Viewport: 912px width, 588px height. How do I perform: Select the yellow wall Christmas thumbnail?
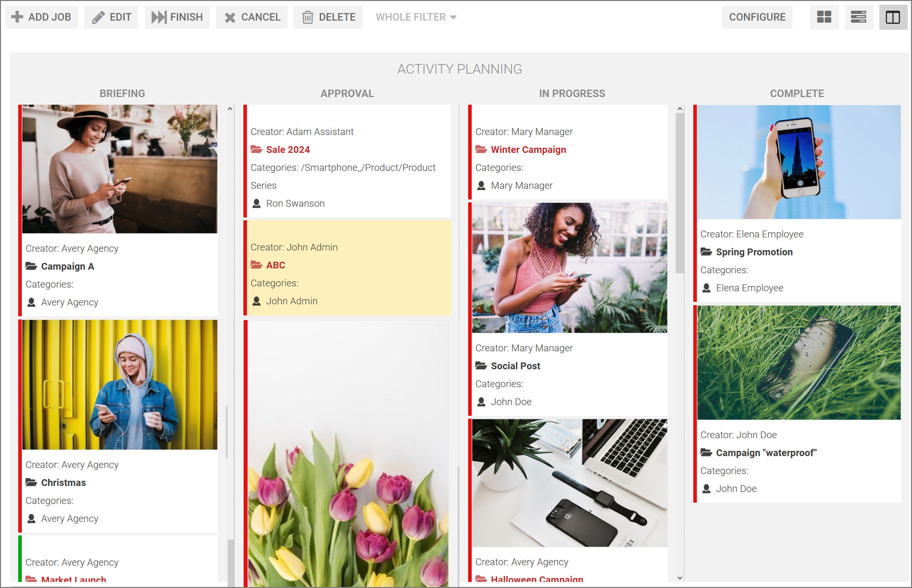point(120,385)
